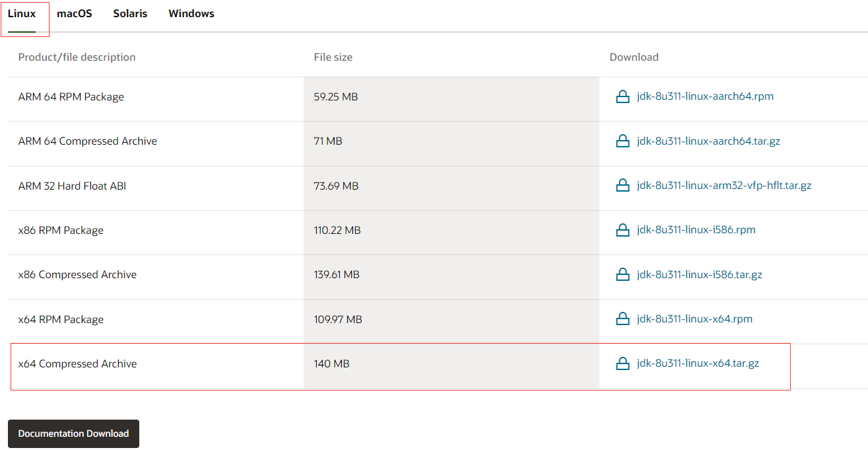This screenshot has height=450, width=868.
Task: Switch to the Windows tab
Action: coord(191,14)
